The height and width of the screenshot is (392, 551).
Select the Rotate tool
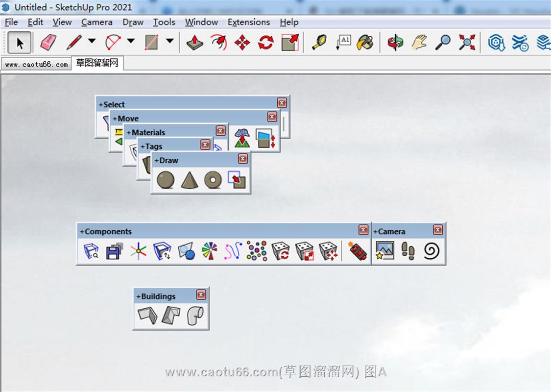pos(265,43)
